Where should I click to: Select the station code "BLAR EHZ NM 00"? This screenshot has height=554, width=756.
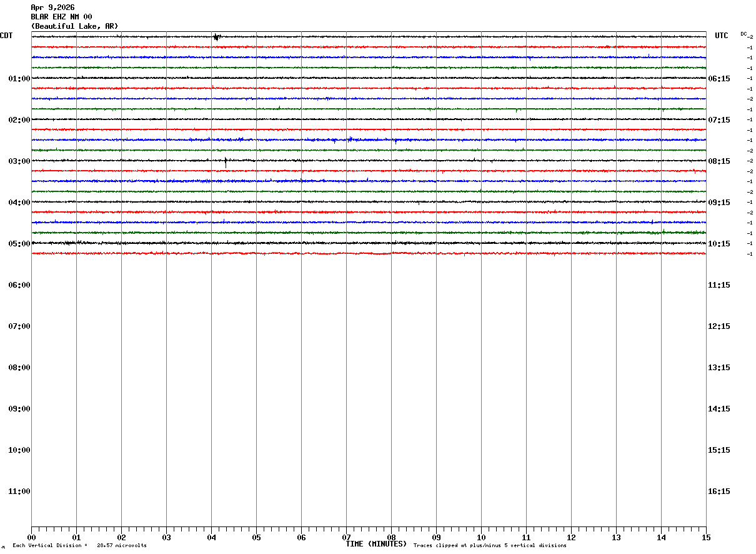coord(61,17)
